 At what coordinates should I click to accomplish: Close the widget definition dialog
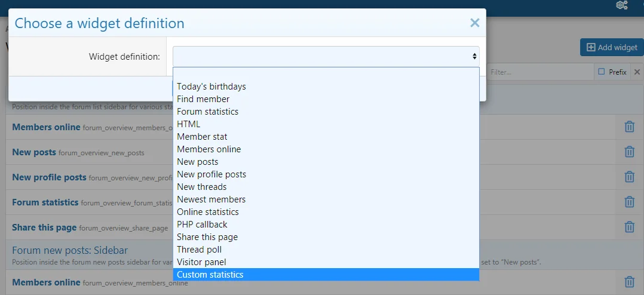474,23
